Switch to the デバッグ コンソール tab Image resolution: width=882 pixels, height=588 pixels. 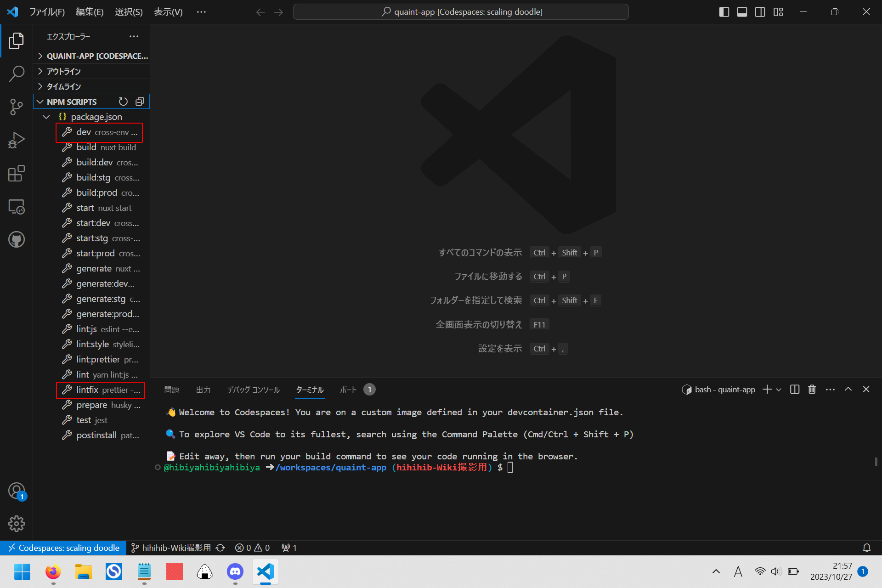(x=254, y=390)
